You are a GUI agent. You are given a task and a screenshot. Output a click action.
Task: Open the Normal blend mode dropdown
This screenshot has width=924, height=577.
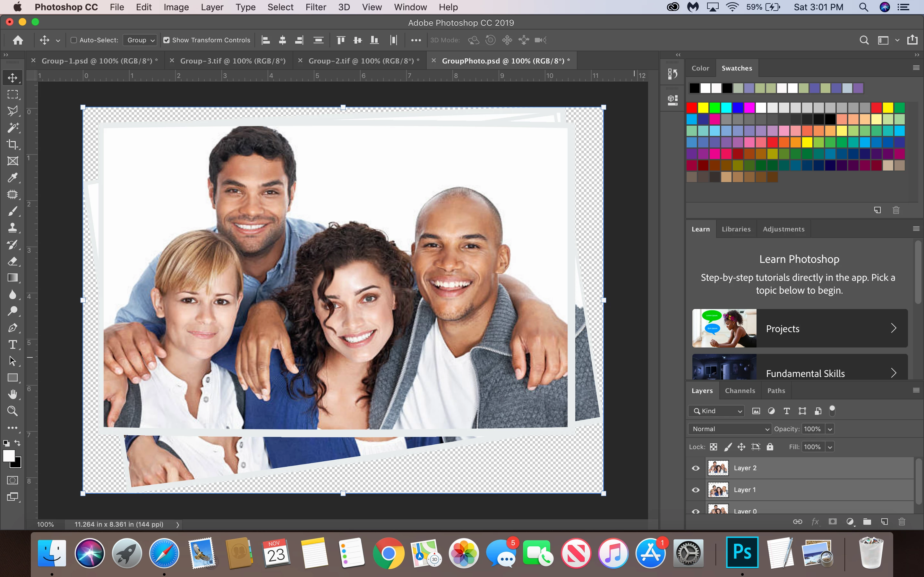tap(730, 429)
